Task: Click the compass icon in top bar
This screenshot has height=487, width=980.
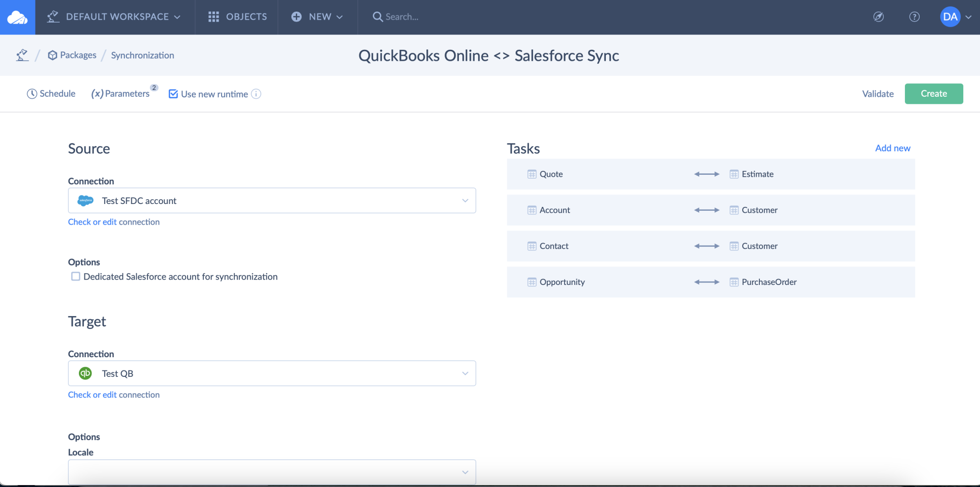Action: click(x=879, y=17)
